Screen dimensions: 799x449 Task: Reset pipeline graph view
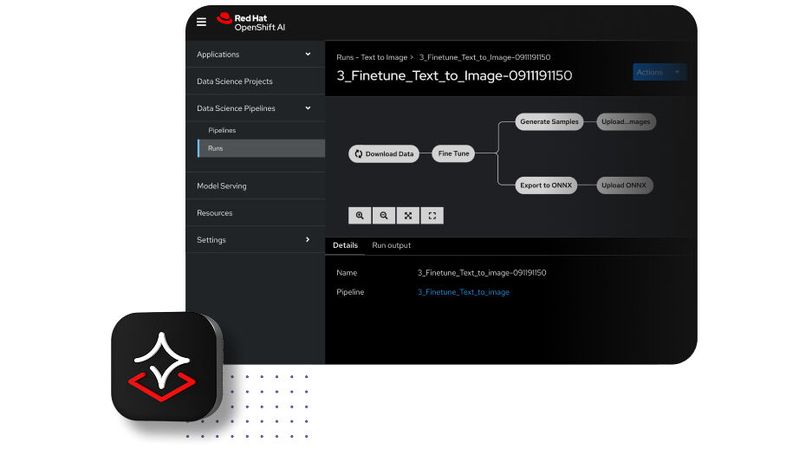[x=432, y=216]
